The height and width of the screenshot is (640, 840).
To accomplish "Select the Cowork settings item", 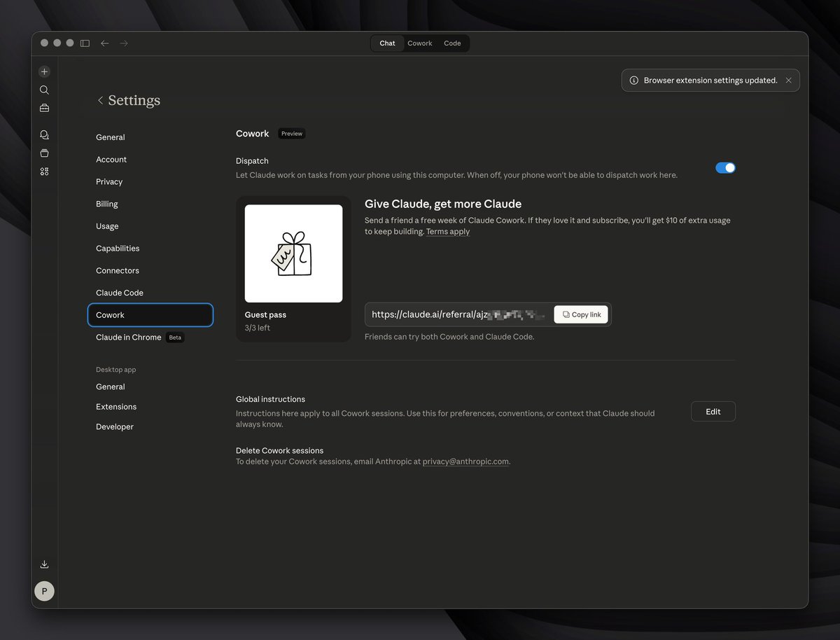I will coord(150,315).
